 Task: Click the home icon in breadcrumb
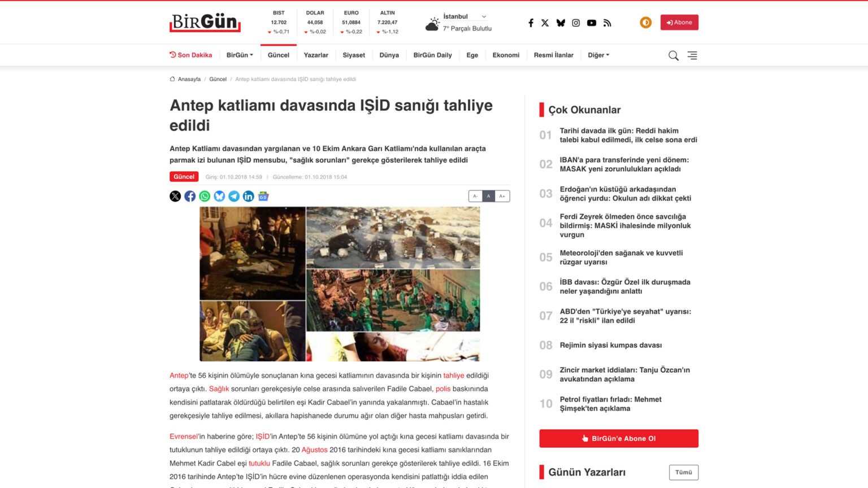[172, 79]
